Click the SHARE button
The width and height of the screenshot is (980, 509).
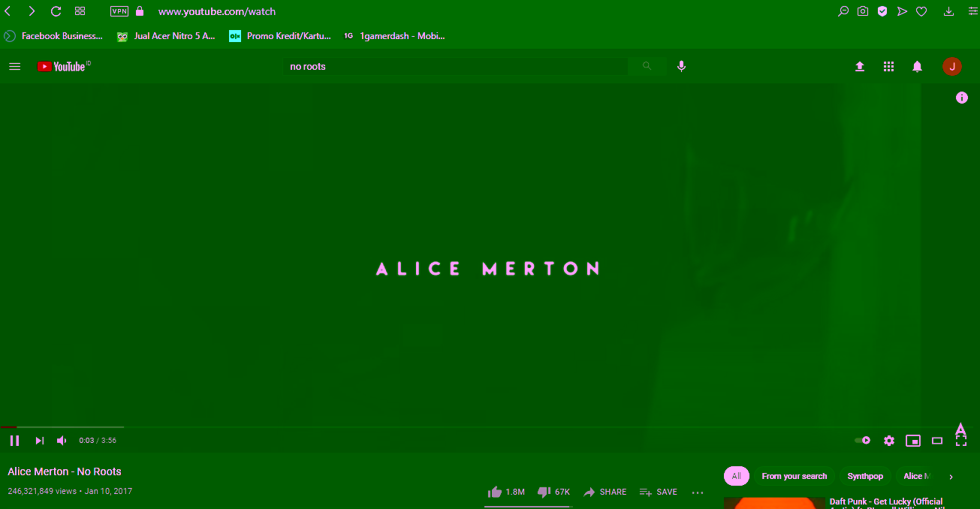[x=605, y=492]
